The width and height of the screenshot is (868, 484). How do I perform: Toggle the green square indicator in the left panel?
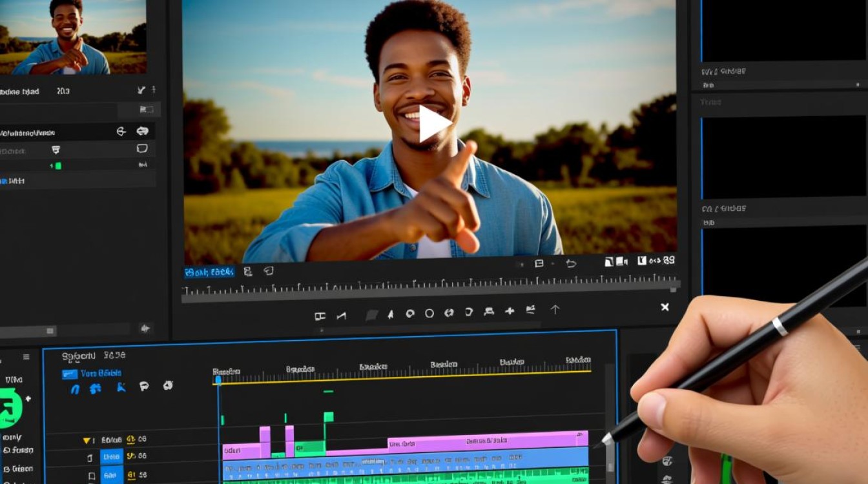click(x=58, y=166)
